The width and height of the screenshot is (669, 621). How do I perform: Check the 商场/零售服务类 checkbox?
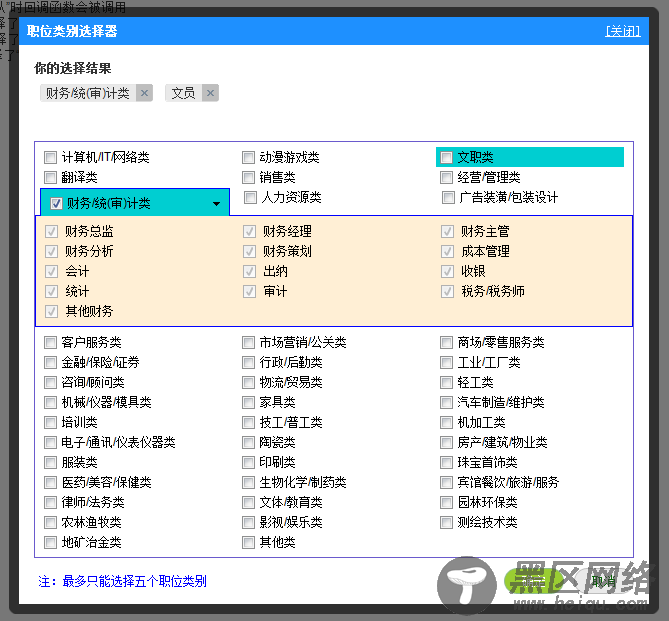coord(446,342)
